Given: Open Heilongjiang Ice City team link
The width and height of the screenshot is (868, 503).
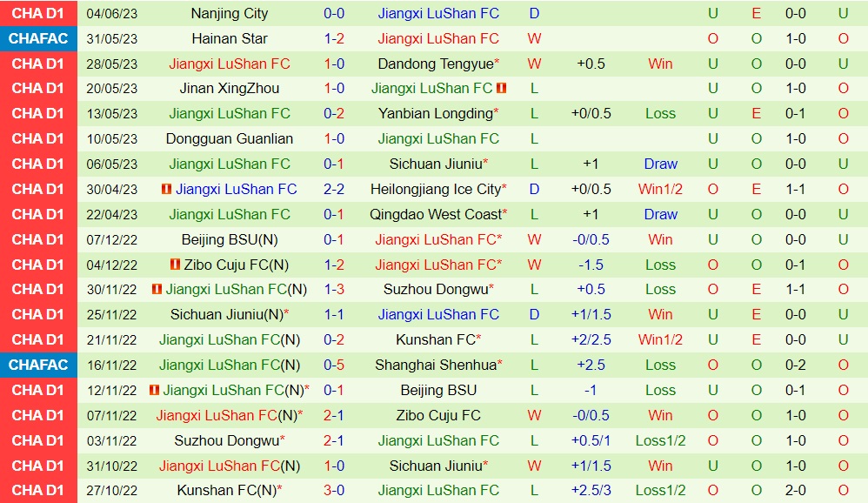Looking at the screenshot, I should point(436,189).
